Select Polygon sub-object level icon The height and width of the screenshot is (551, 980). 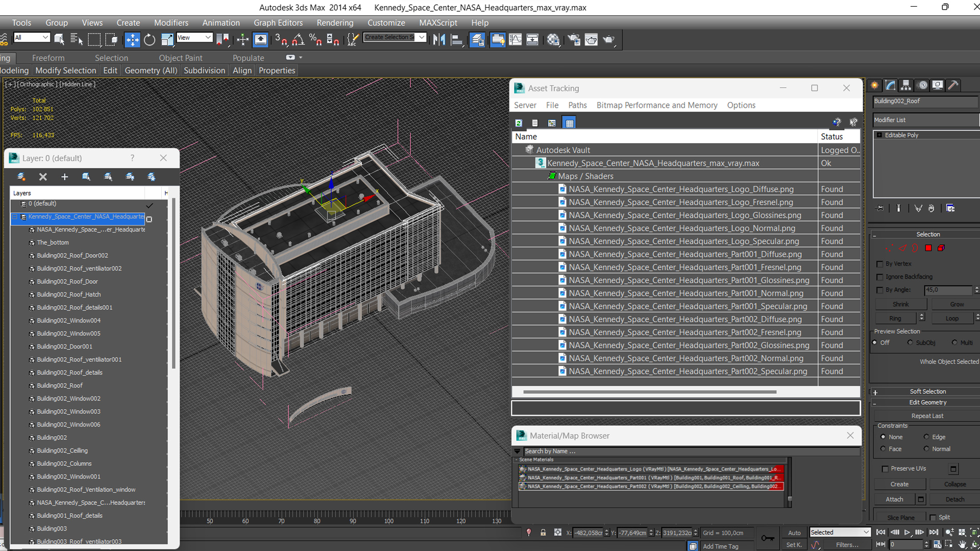pos(928,248)
